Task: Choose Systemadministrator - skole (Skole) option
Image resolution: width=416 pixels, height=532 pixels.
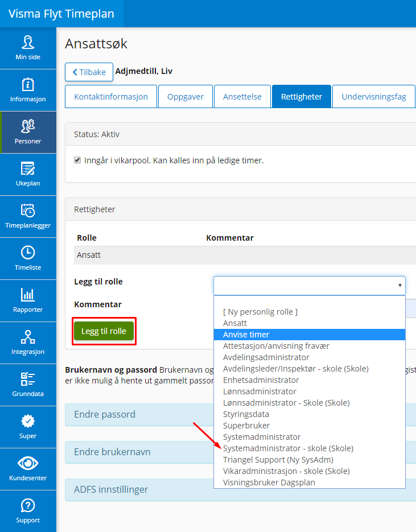Action: [310, 448]
